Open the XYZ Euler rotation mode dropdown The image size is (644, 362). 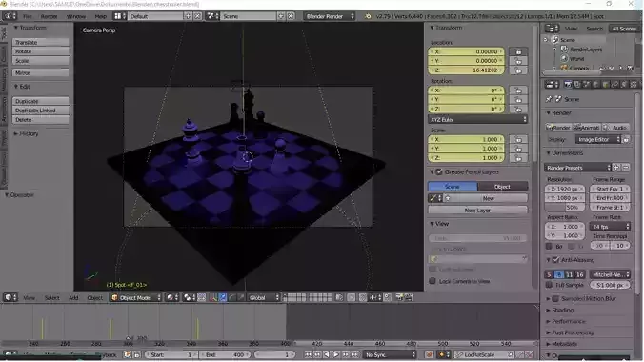click(477, 120)
